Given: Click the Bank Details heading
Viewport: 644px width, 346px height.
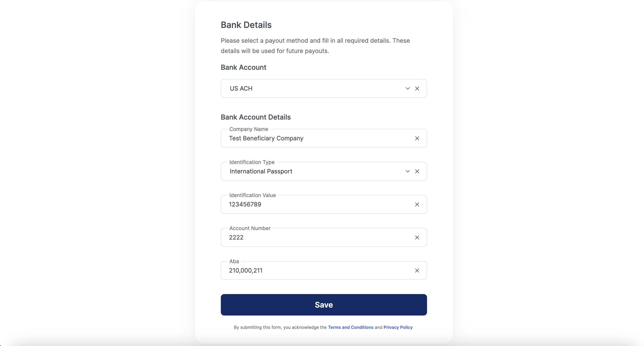Looking at the screenshot, I should (246, 25).
